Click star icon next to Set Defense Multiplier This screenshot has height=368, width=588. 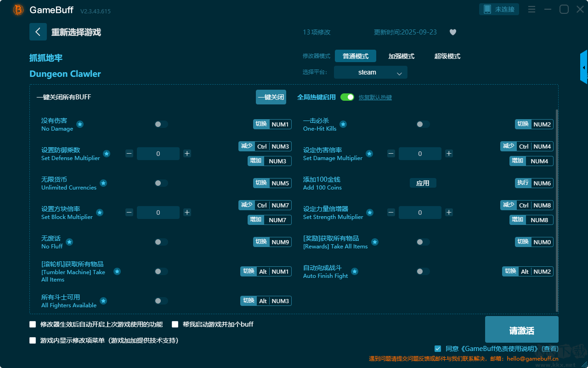107,154
